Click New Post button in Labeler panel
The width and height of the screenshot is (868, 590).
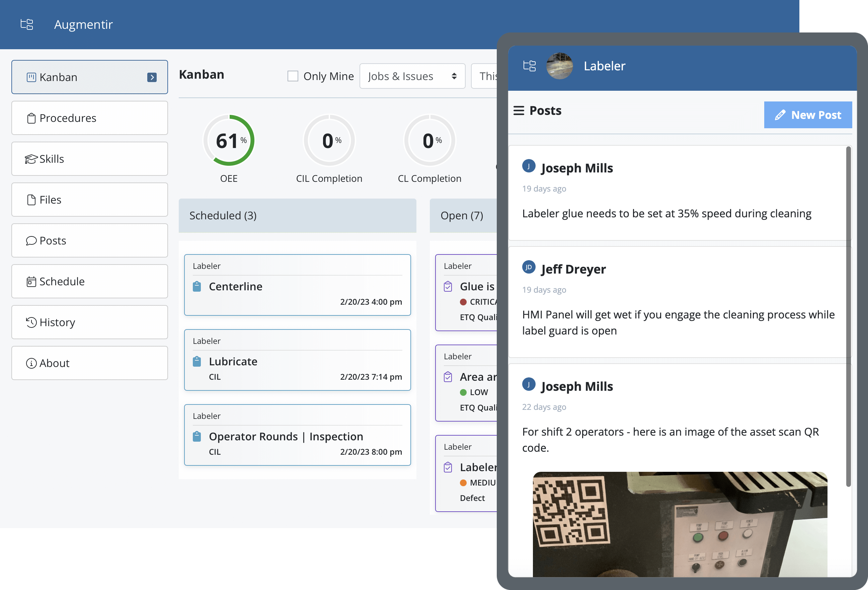pyautogui.click(x=807, y=115)
